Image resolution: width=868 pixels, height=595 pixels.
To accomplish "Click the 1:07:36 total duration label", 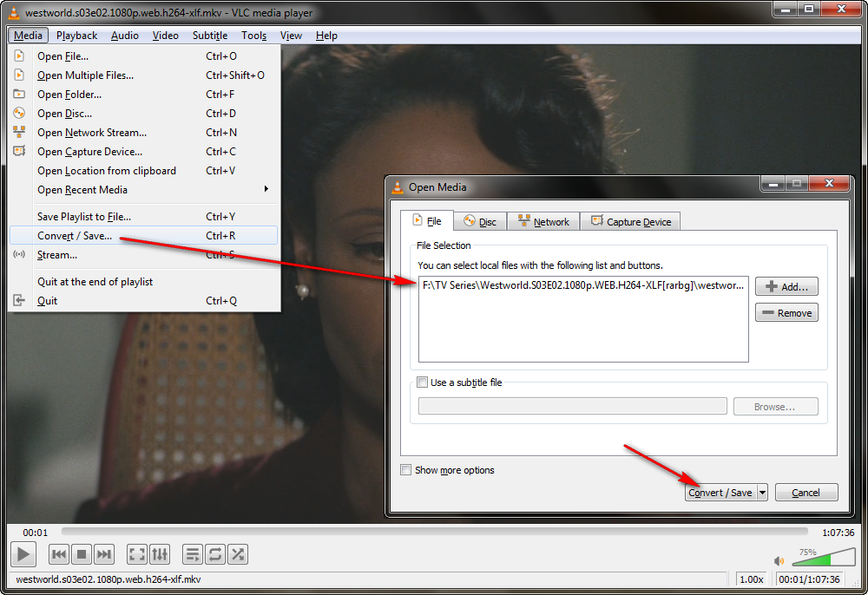I will [x=838, y=533].
